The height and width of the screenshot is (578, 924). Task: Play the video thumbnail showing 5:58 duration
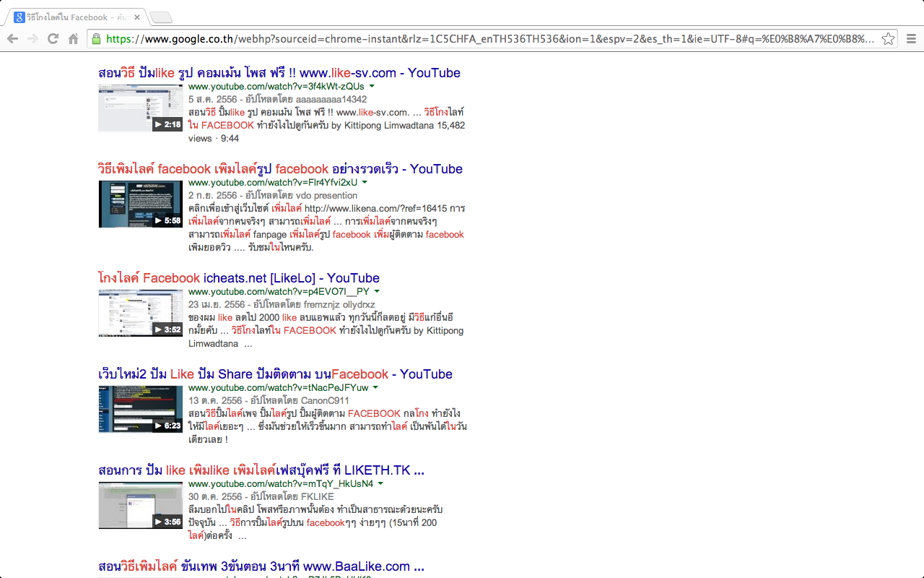(141, 204)
